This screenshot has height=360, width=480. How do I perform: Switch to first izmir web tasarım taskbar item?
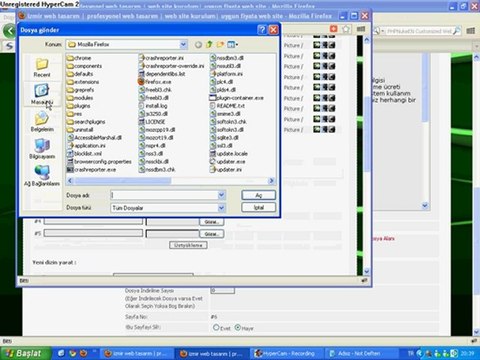pyautogui.click(x=137, y=353)
